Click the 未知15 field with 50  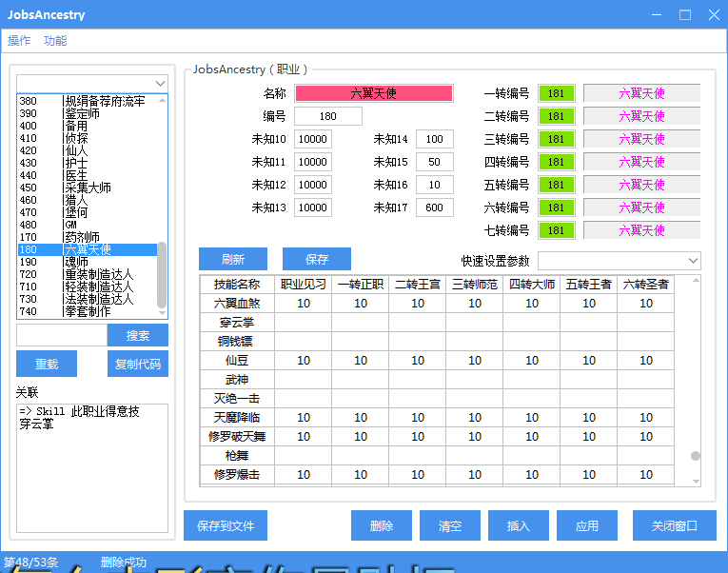pyautogui.click(x=435, y=162)
